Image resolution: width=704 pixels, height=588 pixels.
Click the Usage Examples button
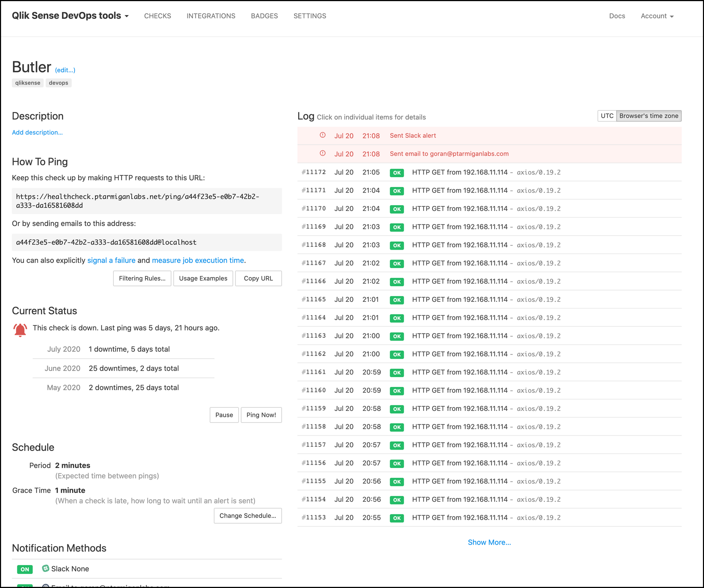pyautogui.click(x=203, y=278)
